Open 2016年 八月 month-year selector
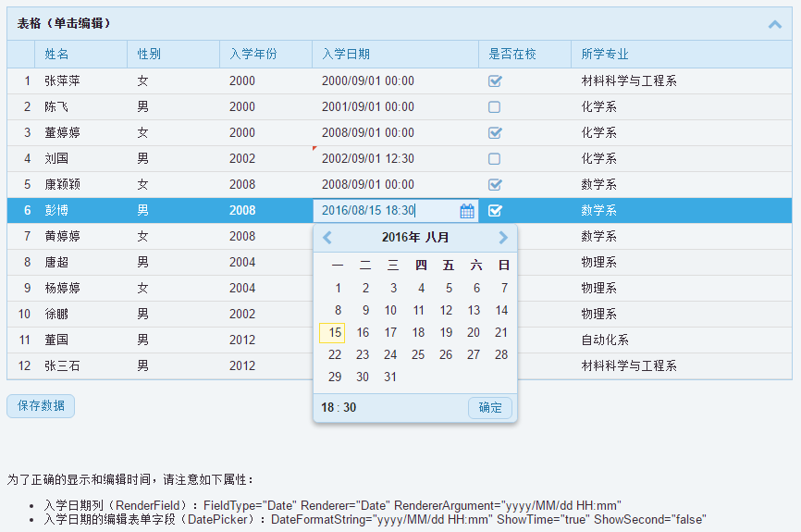The height and width of the screenshot is (532, 801). [415, 238]
